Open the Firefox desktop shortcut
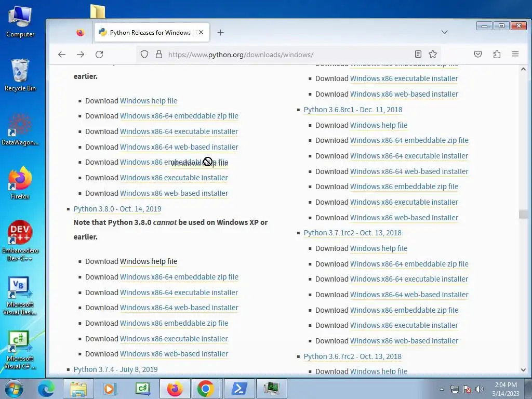 coord(20,183)
